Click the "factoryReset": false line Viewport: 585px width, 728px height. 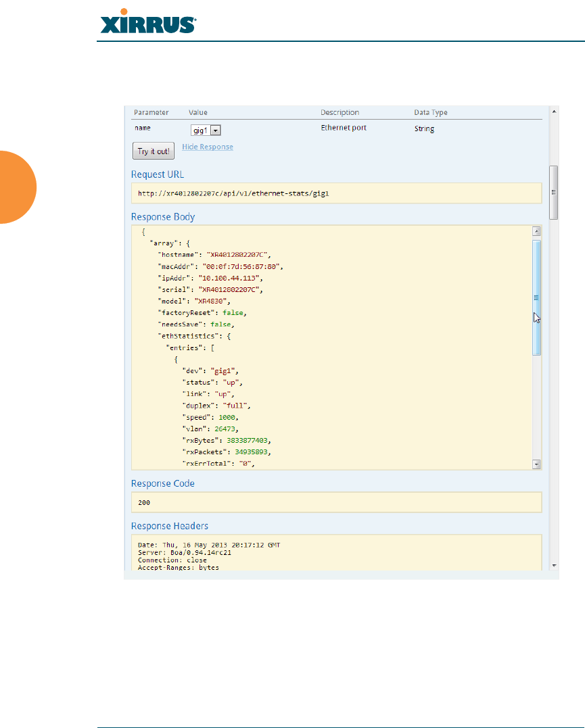202,313
